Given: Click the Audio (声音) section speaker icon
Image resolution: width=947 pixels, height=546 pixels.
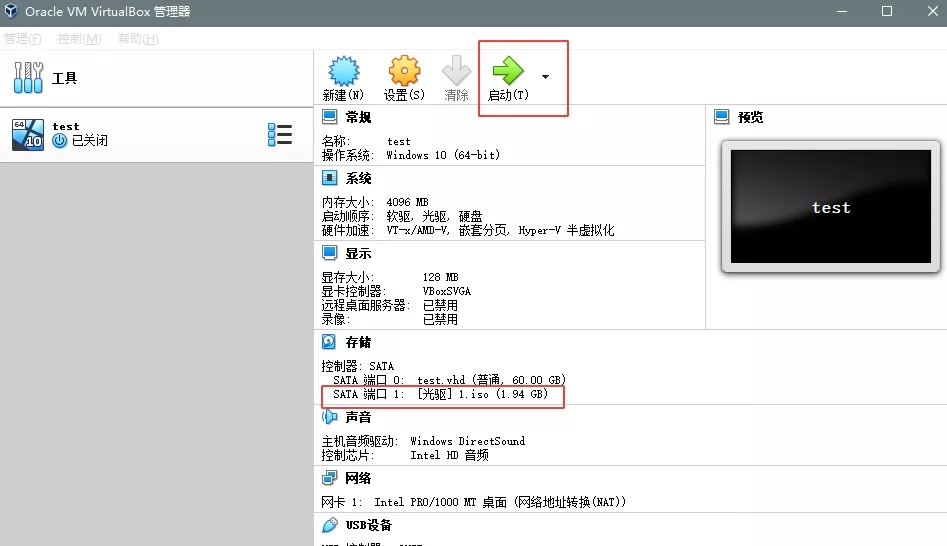Looking at the screenshot, I should click(x=330, y=417).
